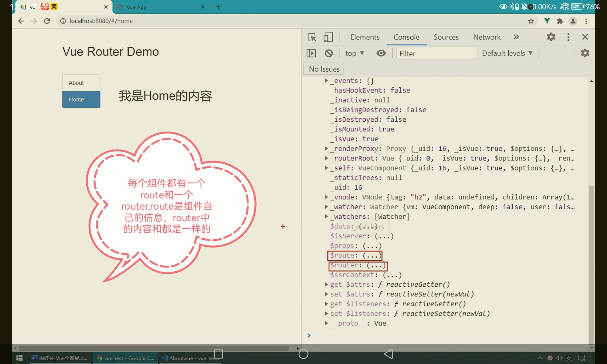This screenshot has width=607, height=364.
Task: Open console settings gear icon
Action: (x=585, y=53)
